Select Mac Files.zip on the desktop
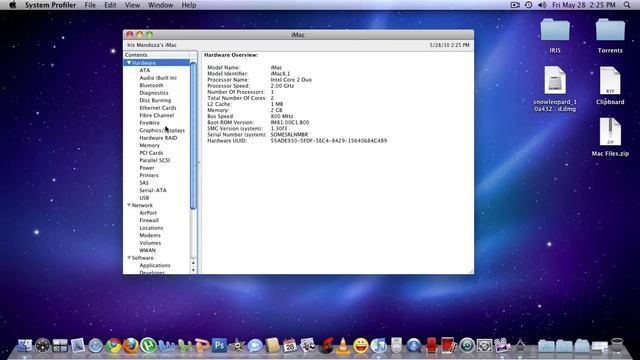This screenshot has width=640, height=360. [x=610, y=137]
